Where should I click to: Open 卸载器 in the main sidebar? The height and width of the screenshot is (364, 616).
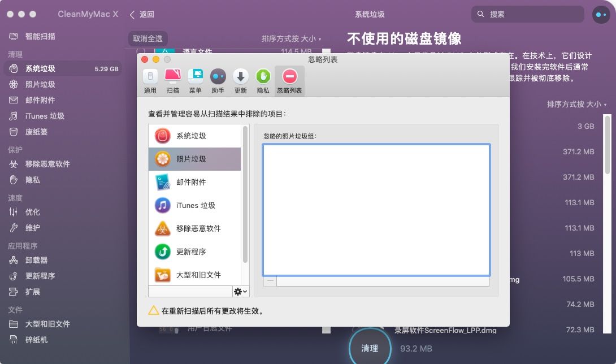click(63, 260)
